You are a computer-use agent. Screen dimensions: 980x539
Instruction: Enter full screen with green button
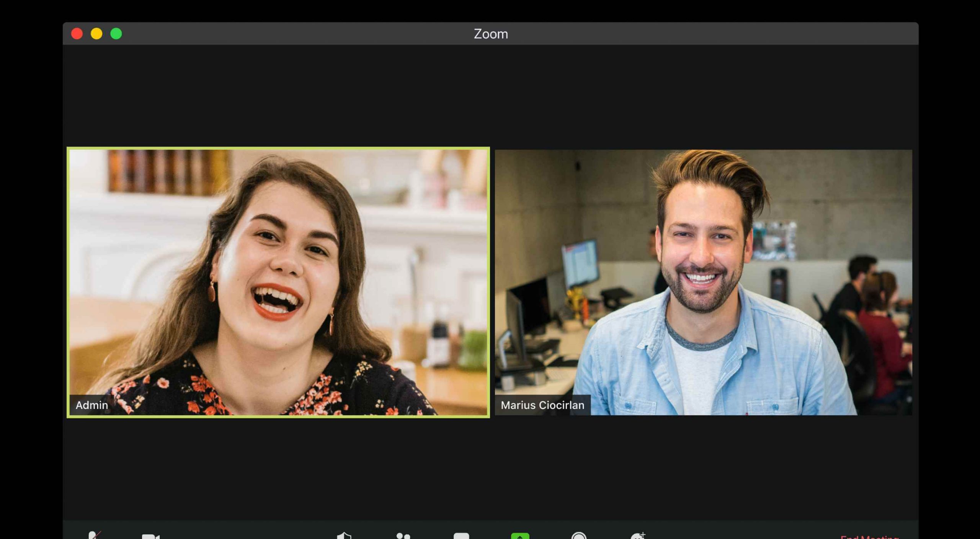click(x=116, y=34)
